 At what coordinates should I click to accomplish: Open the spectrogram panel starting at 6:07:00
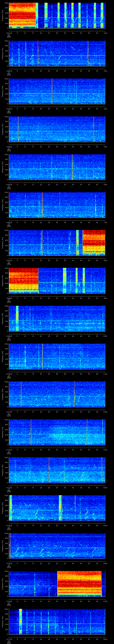pos(57,243)
